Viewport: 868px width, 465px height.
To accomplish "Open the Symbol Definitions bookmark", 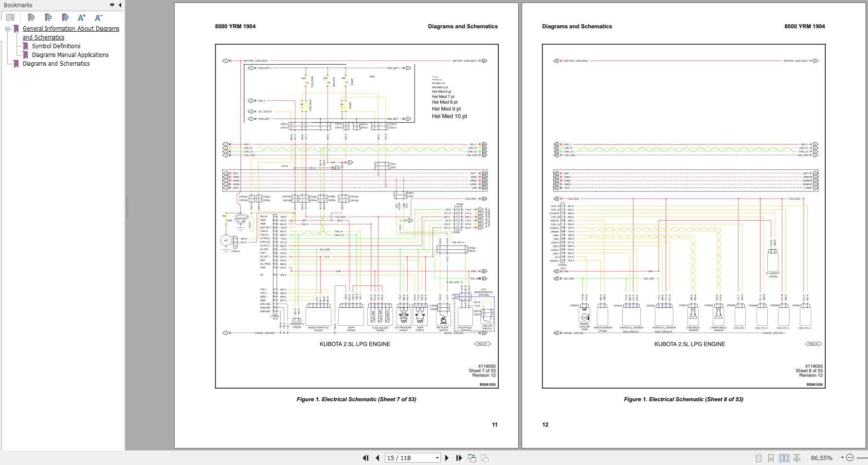I will (56, 46).
